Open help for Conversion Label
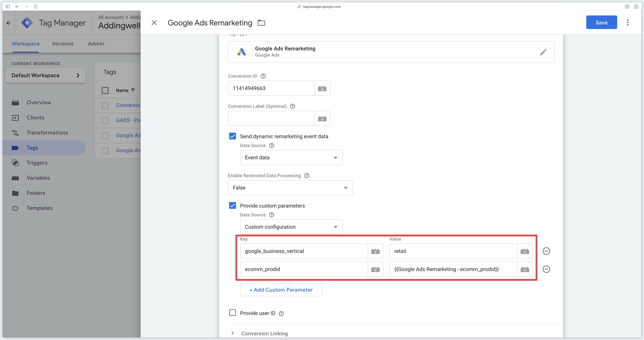The height and width of the screenshot is (340, 644). coord(292,106)
